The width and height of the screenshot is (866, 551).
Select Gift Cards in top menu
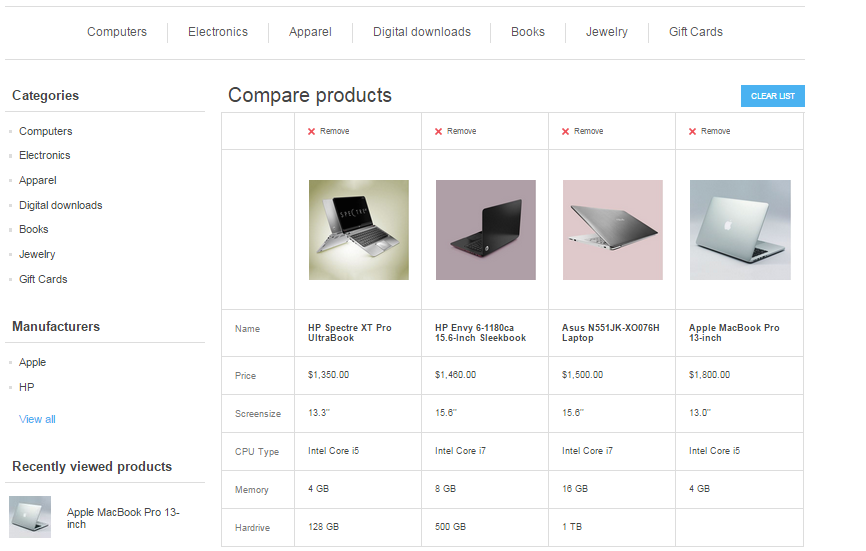click(696, 32)
